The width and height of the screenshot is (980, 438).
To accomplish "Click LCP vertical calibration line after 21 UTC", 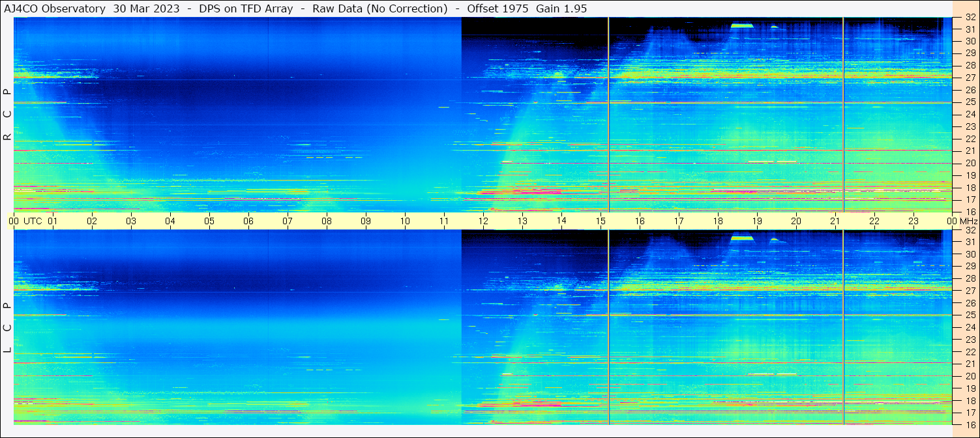I will click(843, 327).
